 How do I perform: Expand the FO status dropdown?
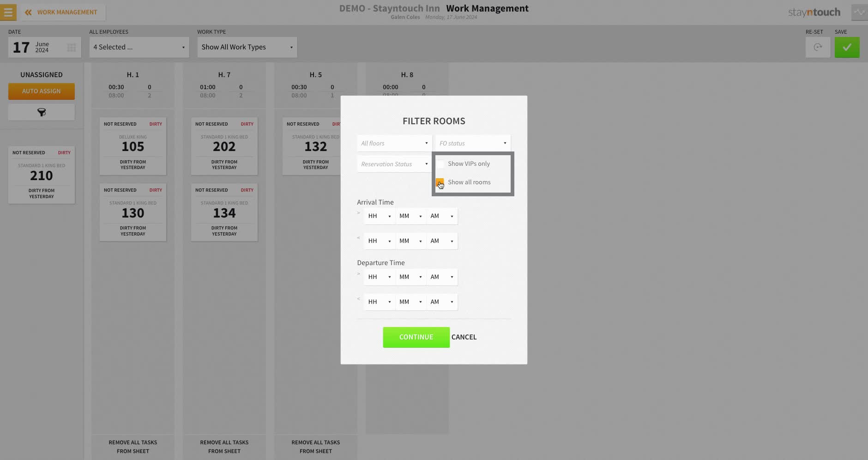tap(473, 143)
